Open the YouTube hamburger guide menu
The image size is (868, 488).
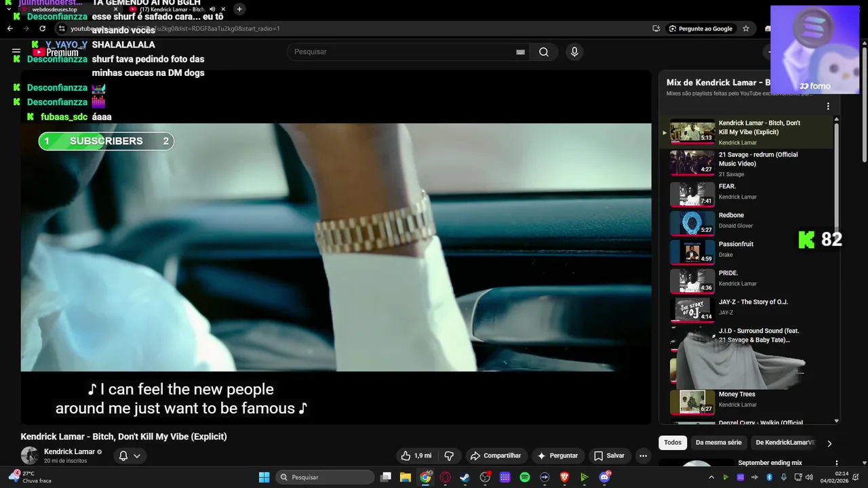(x=16, y=52)
